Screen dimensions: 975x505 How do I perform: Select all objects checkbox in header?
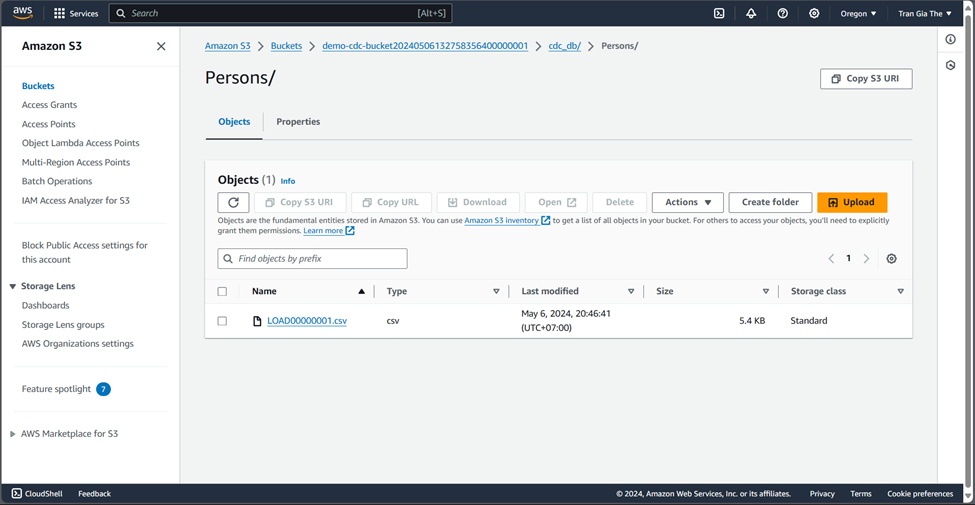(222, 291)
